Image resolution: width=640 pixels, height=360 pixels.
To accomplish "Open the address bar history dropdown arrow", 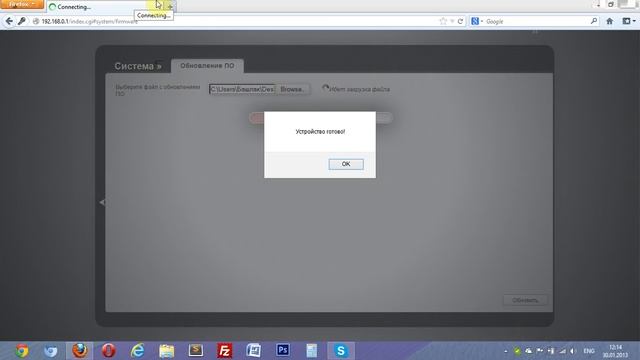I will coord(452,21).
